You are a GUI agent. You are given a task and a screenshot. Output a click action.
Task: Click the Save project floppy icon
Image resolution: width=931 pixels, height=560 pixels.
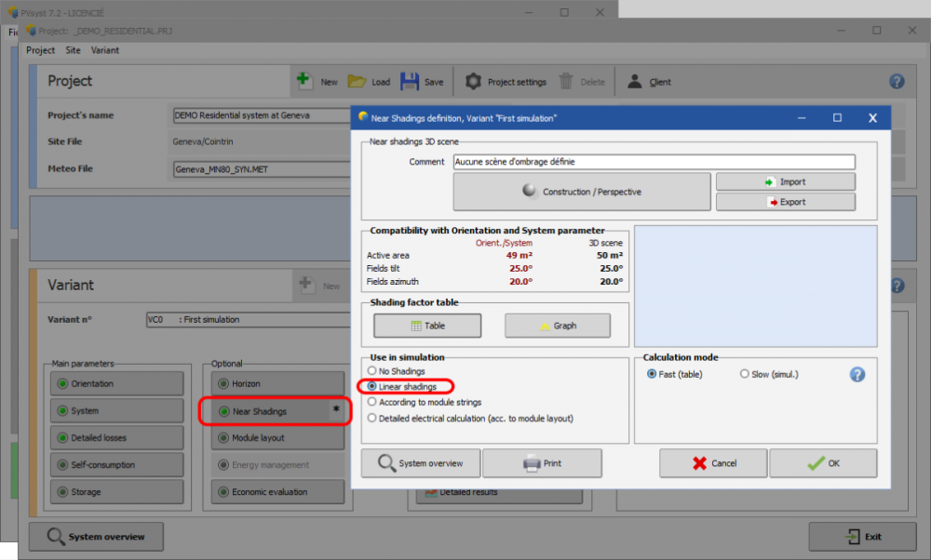[x=410, y=81]
